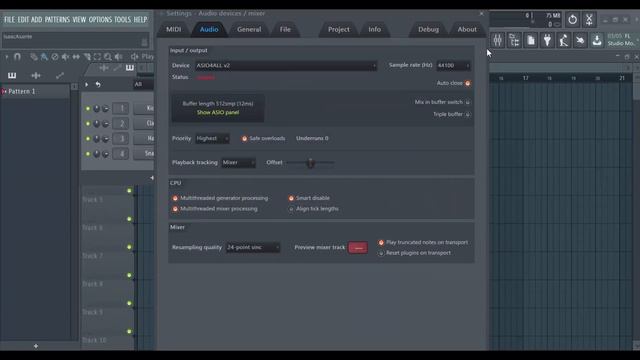Screen dimensions: 640x360
Task: Toggle Smart disable option
Action: coord(291,198)
